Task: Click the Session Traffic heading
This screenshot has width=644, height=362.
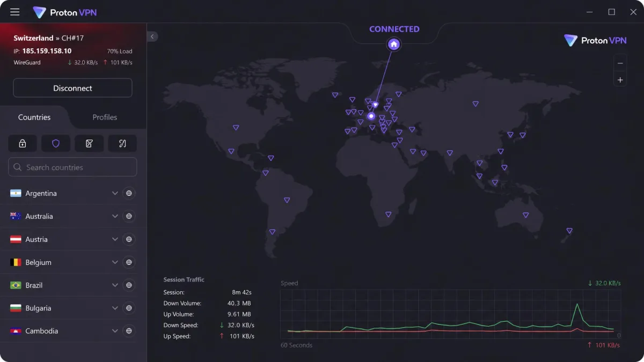Action: click(184, 279)
